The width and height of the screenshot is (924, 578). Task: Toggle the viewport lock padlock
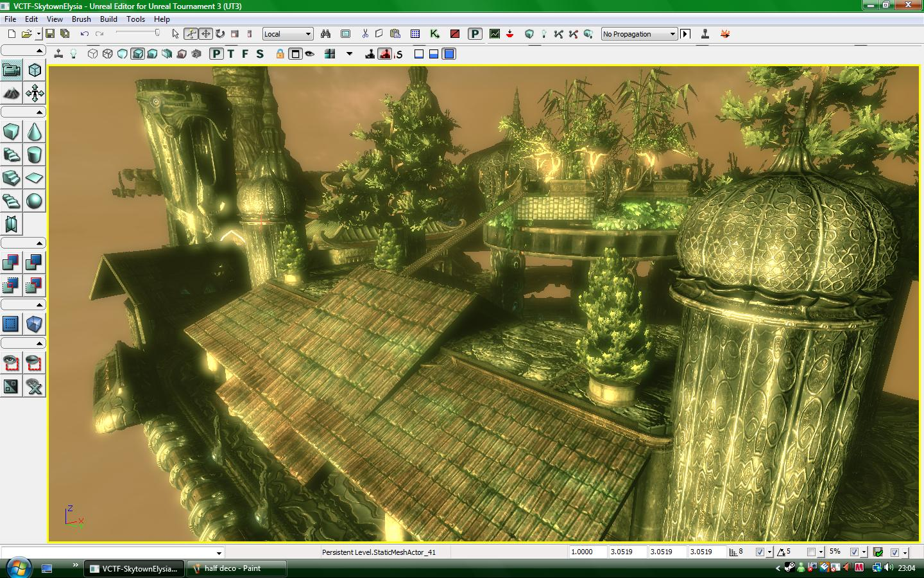point(280,54)
